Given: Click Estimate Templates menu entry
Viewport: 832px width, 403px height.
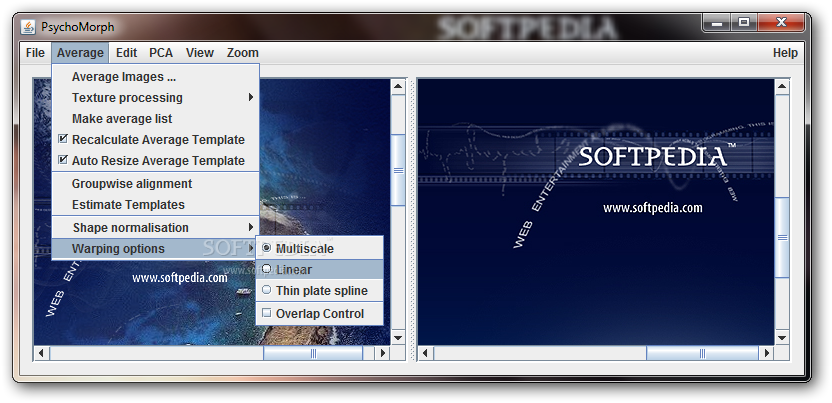Looking at the screenshot, I should (155, 205).
